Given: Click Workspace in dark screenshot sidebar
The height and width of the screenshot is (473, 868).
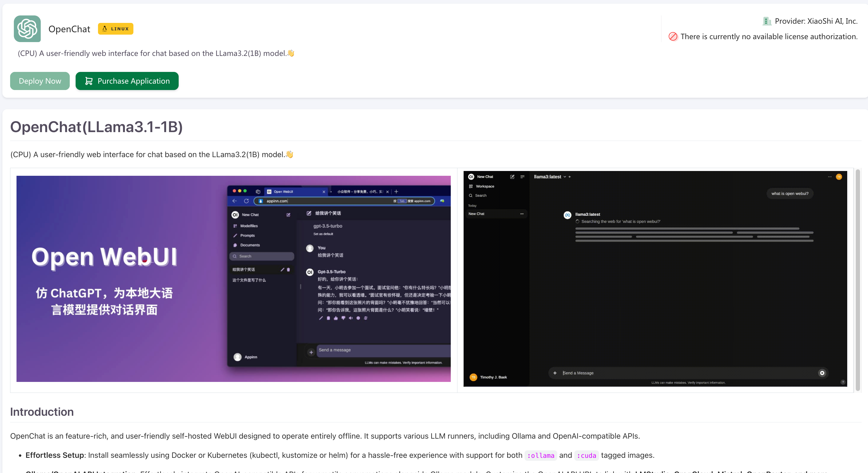Looking at the screenshot, I should [481, 186].
